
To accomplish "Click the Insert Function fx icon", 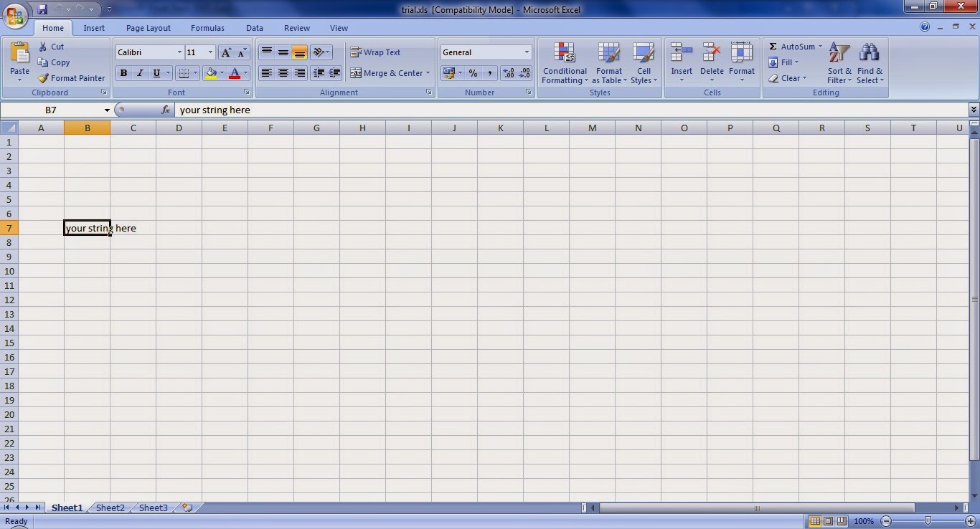I will [166, 110].
